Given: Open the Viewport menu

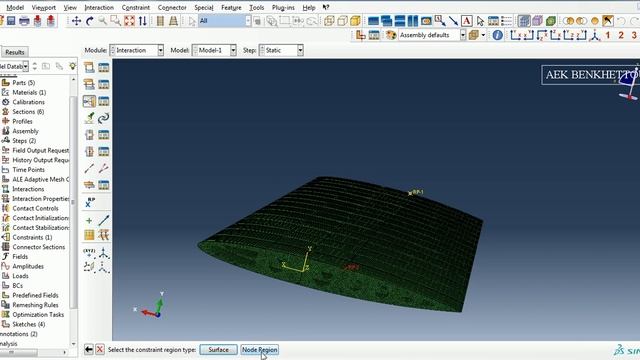Looking at the screenshot, I should click(x=44, y=7).
